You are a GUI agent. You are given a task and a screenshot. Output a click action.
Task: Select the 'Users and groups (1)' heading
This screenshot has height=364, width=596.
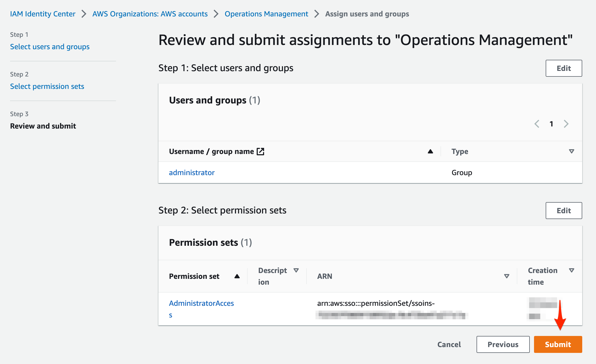point(215,100)
